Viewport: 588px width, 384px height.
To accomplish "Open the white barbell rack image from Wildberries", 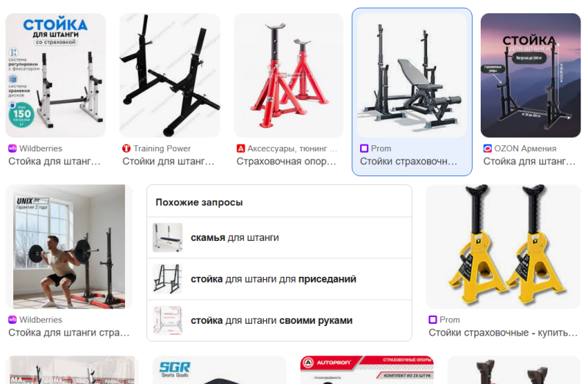I will (x=56, y=76).
